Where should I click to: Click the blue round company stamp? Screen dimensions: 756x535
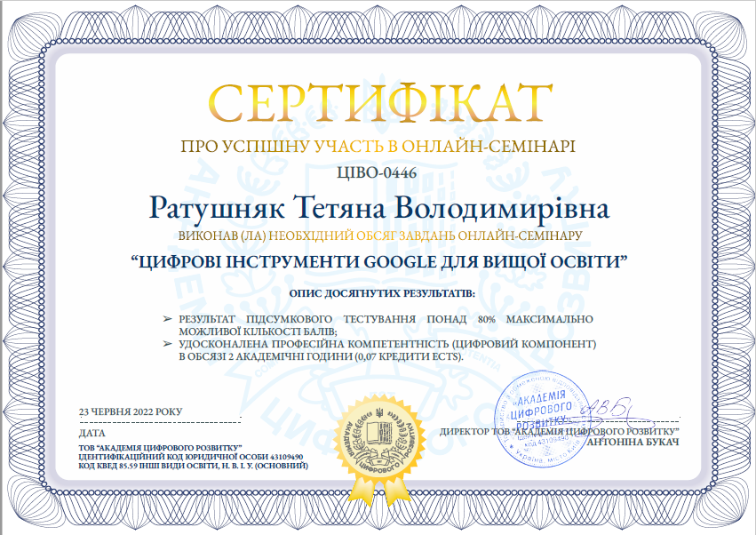click(x=545, y=419)
